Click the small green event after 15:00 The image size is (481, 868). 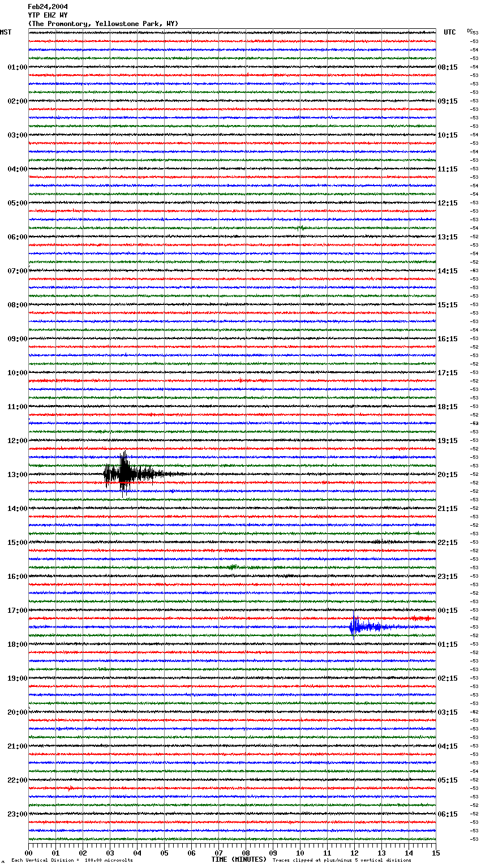[x=234, y=567]
